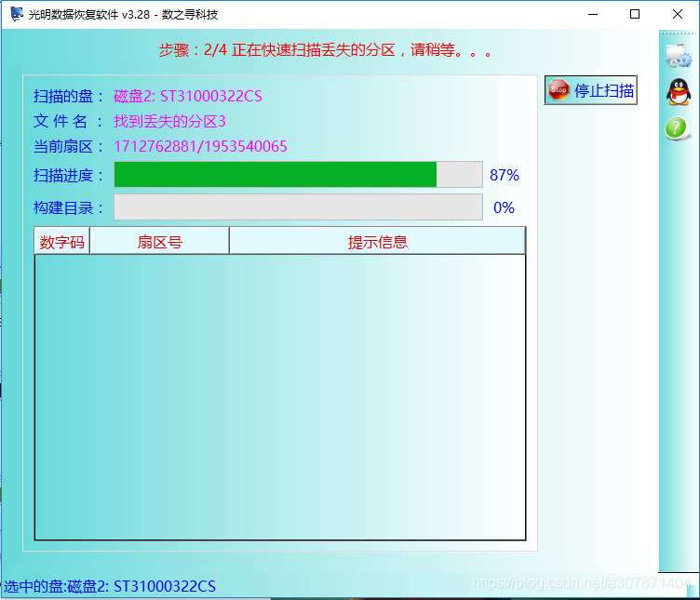This screenshot has width=700, height=600.
Task: Open the QQ penguin contact icon
Action: click(x=678, y=92)
